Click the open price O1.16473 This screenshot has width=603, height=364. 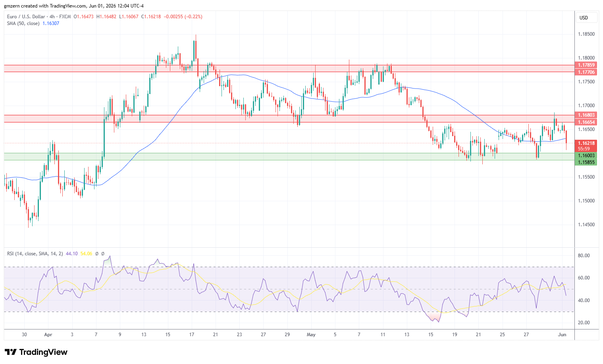pos(84,17)
